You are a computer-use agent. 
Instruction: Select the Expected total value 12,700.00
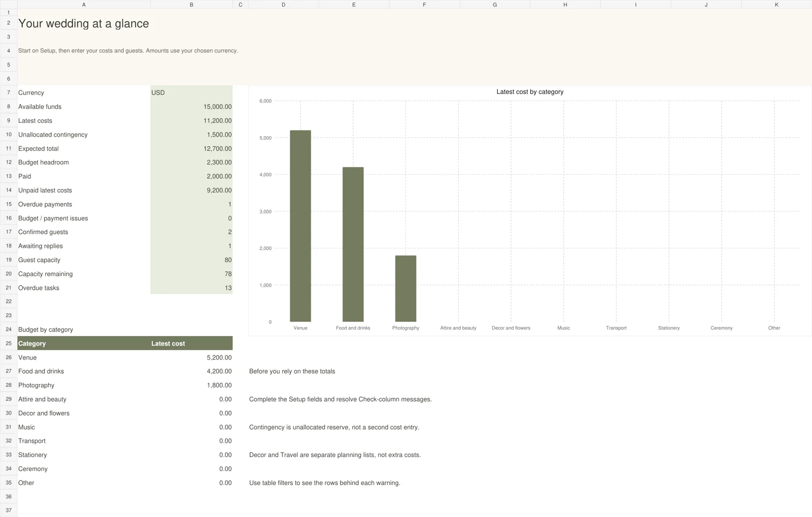tap(191, 148)
